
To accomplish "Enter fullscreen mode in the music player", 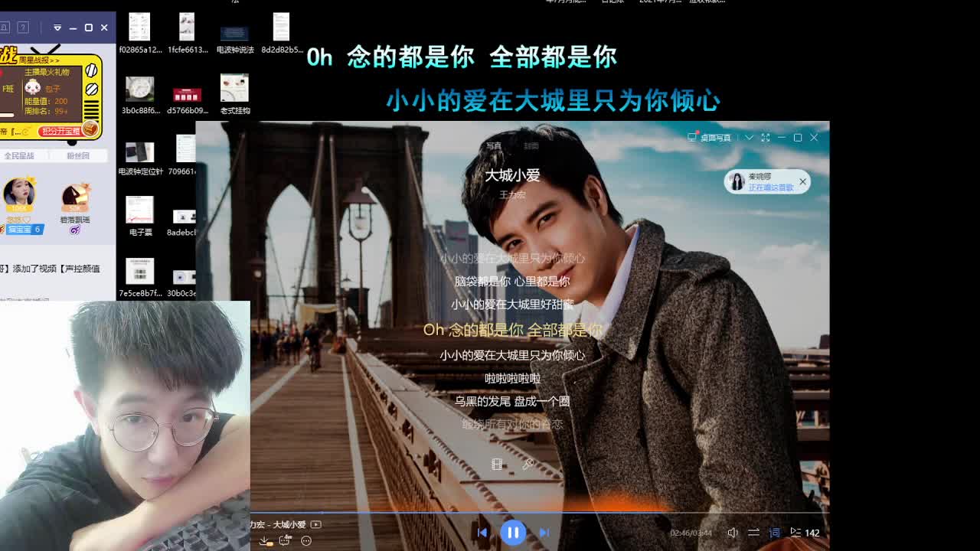I will tap(765, 138).
